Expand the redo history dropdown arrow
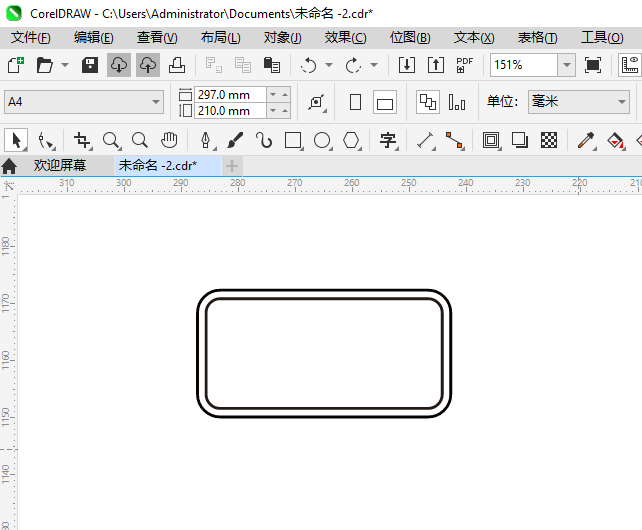Viewport: 642px width, 530px height. coord(374,65)
